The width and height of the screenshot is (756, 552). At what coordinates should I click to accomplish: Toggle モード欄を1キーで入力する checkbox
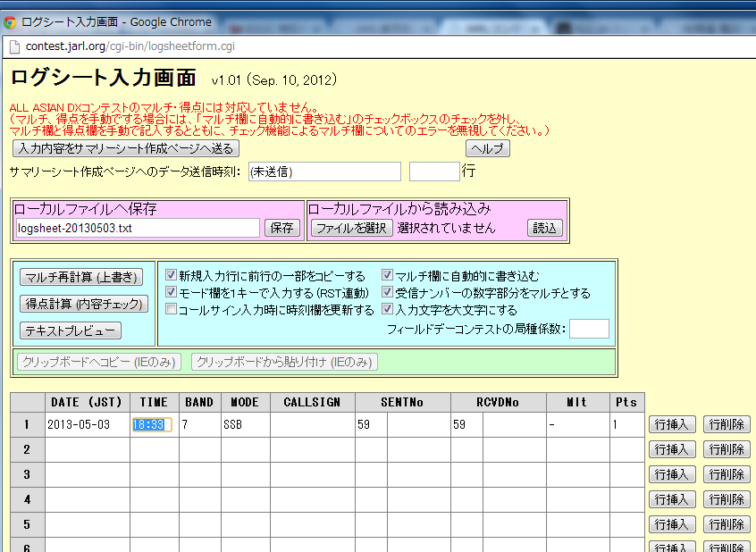point(171,292)
